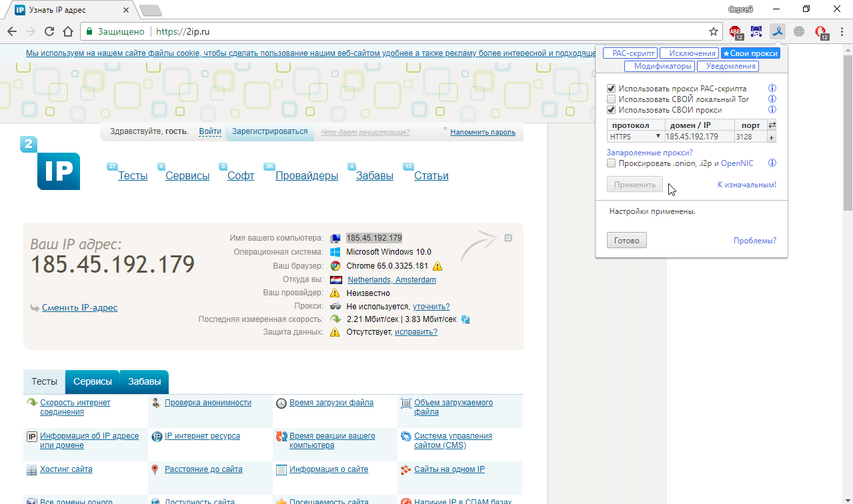Click info icon beside local Tor option
The image size is (853, 504).
(x=772, y=99)
